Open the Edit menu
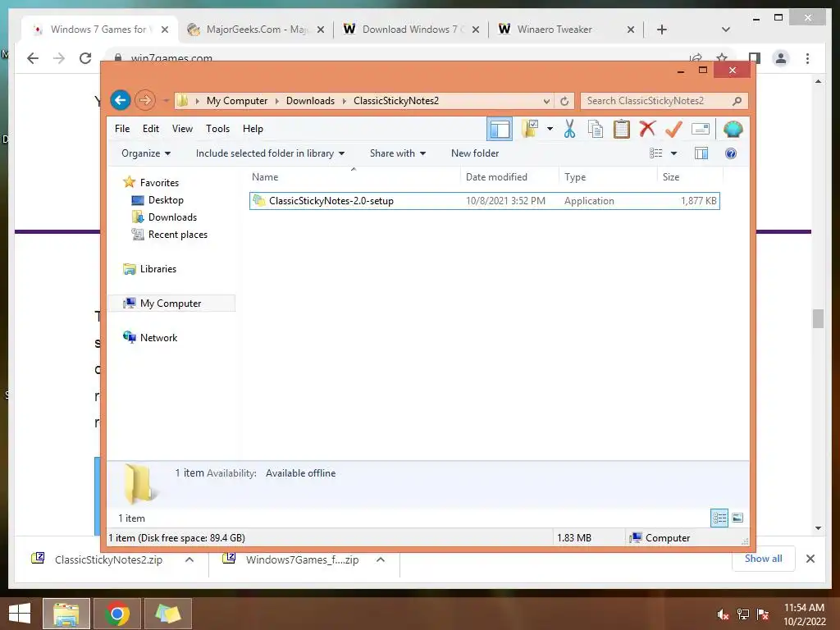840x630 pixels. tap(151, 129)
